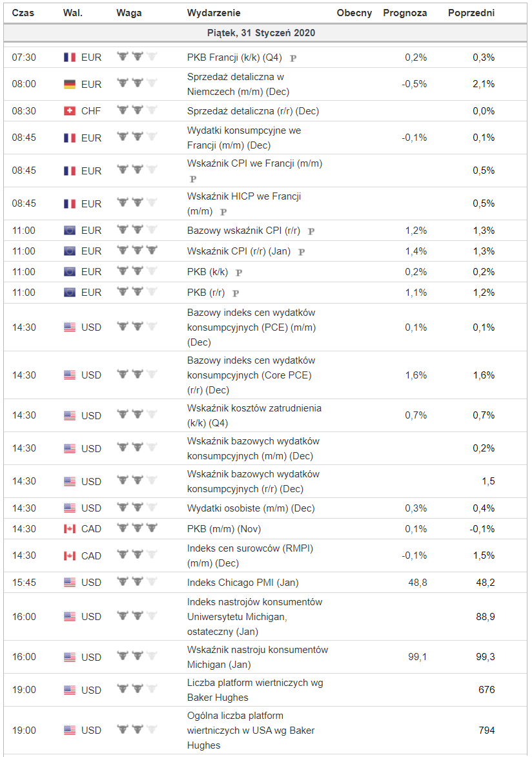Click the 'P' icon next to PKB (r/r)

tap(236, 293)
